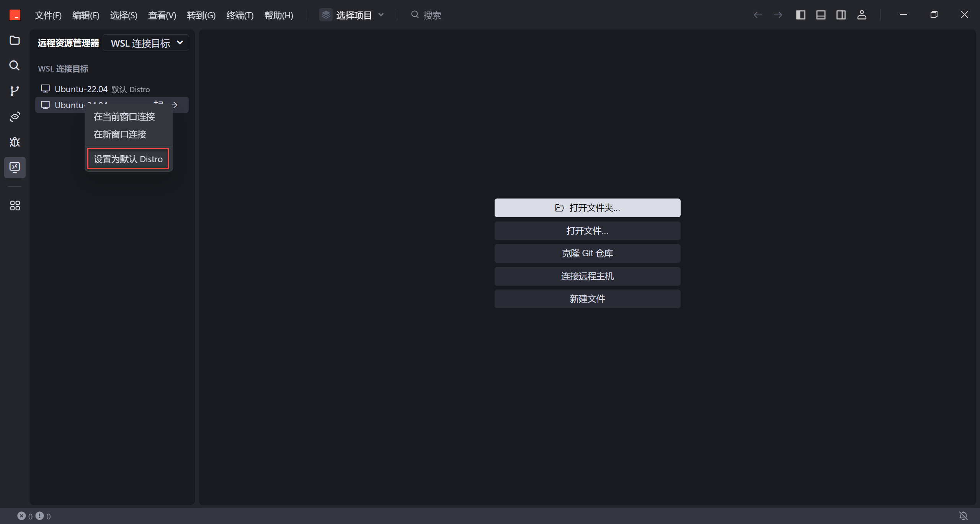Click the arrow on second Ubuntu entry
Viewport: 980px width, 524px height.
click(x=175, y=105)
